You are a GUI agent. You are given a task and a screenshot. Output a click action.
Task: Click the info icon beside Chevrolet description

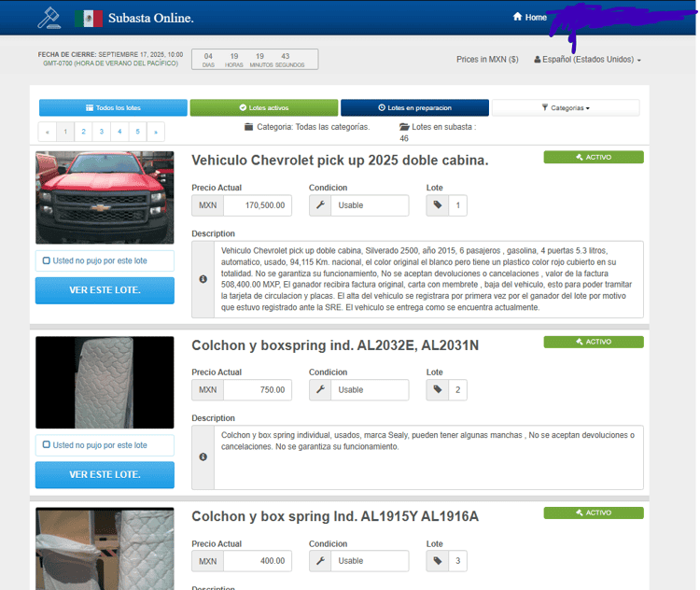tap(203, 279)
